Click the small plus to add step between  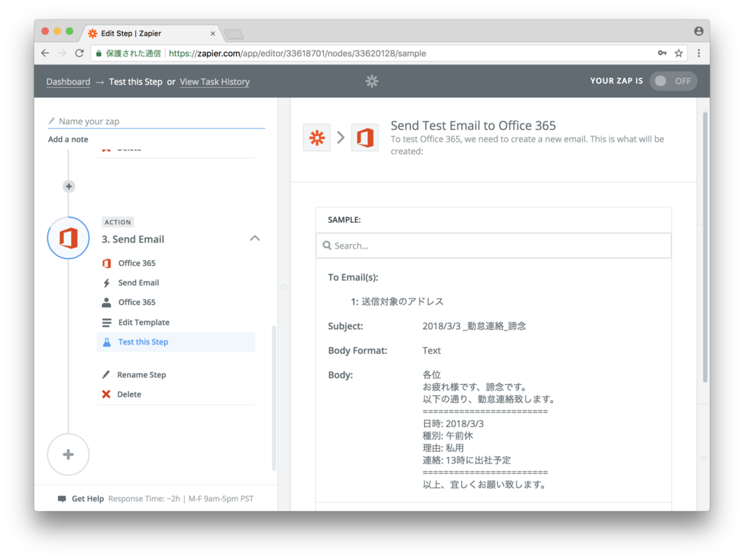(69, 187)
